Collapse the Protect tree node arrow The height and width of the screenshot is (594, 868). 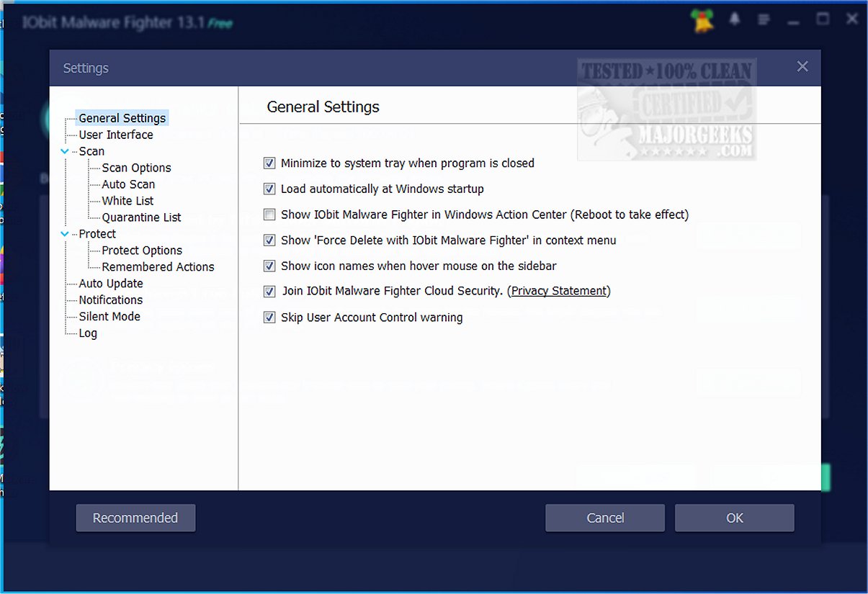pos(65,234)
